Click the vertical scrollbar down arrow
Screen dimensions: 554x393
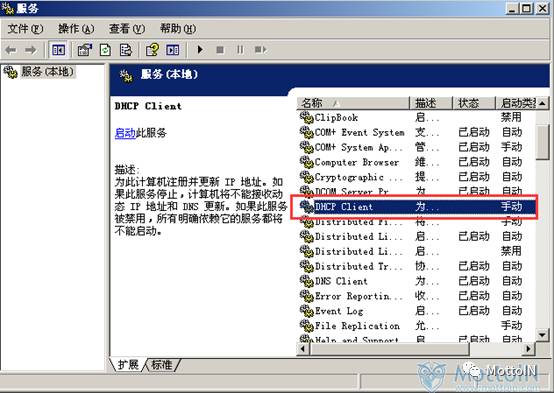coord(542,334)
